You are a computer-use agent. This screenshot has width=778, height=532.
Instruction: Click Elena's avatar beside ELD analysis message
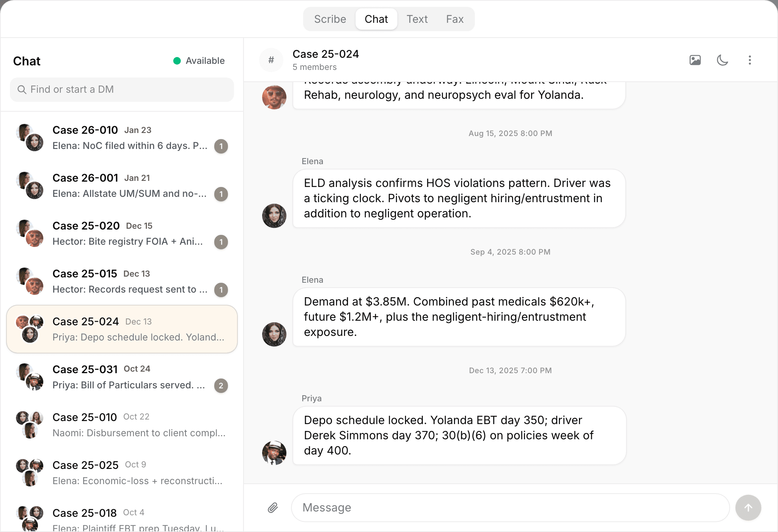pos(274,216)
